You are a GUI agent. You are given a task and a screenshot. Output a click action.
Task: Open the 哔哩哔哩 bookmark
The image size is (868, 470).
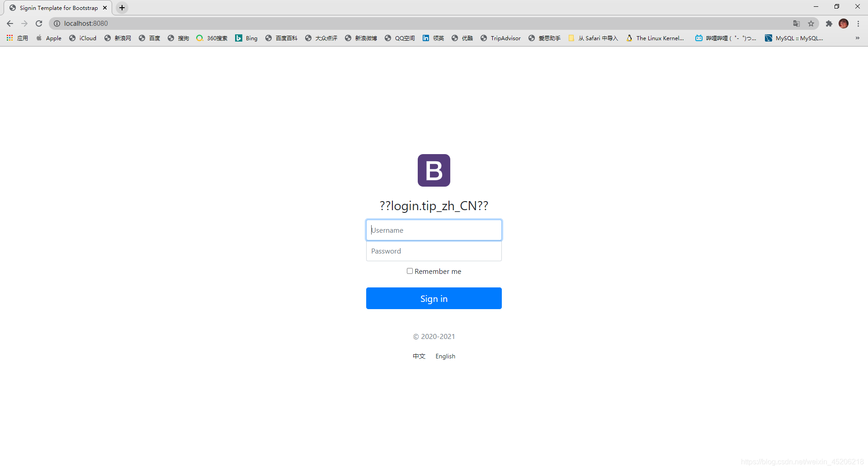[726, 38]
